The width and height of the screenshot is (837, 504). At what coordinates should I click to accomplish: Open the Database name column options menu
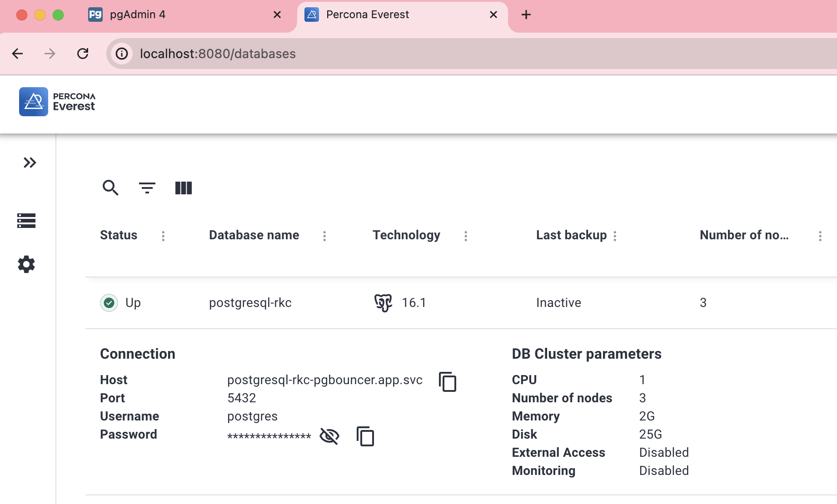(324, 236)
